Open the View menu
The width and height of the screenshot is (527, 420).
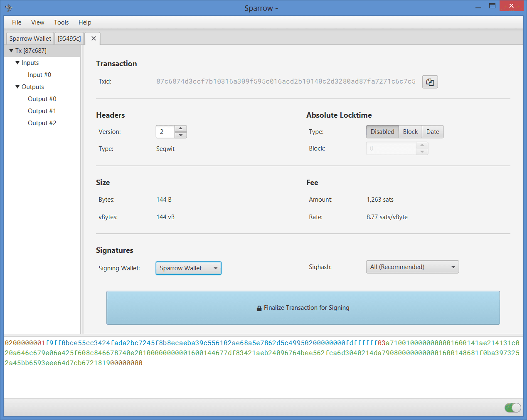(37, 22)
